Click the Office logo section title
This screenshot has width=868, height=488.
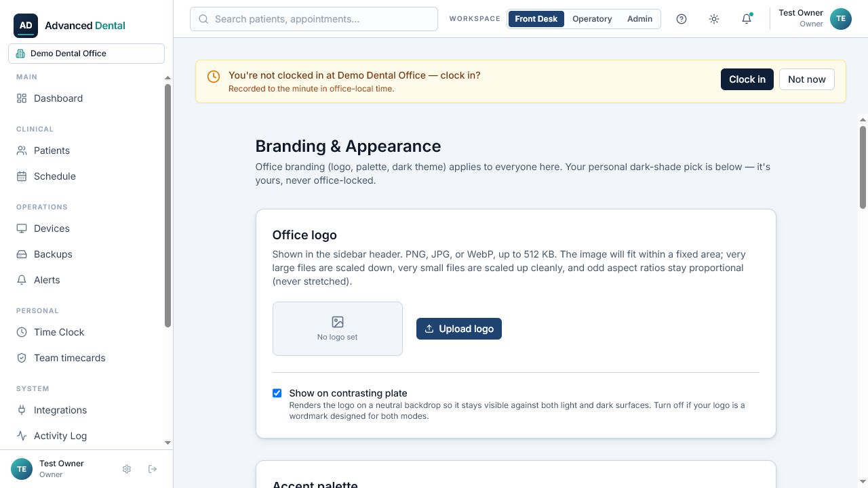pyautogui.click(x=304, y=235)
